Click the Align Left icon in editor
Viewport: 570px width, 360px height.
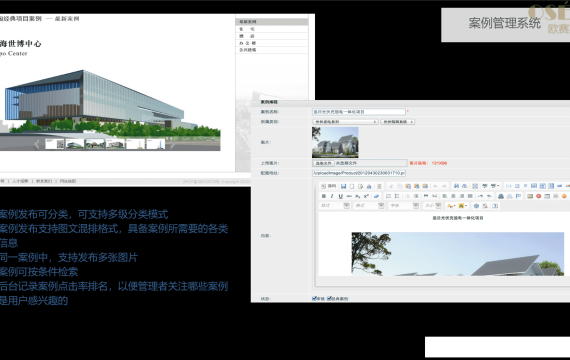445,196
